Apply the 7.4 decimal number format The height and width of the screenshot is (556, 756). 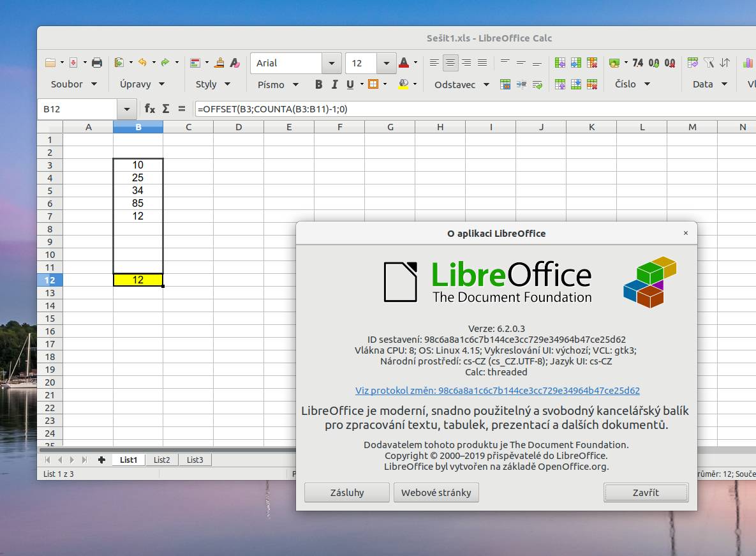638,63
